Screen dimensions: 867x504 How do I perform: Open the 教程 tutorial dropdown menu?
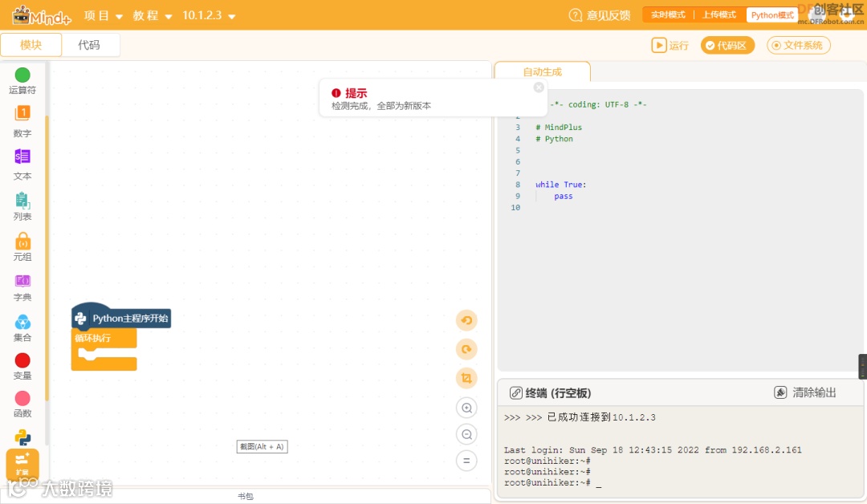click(152, 15)
